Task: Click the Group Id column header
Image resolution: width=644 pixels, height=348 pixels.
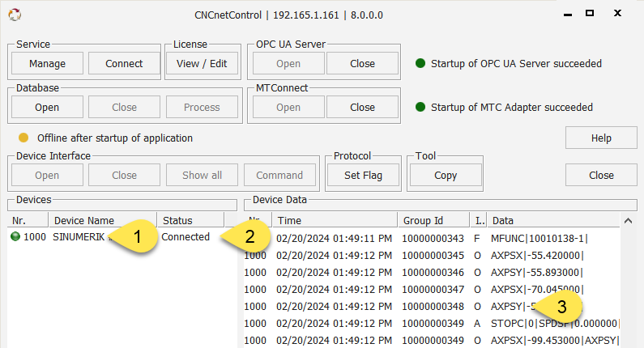Action: pyautogui.click(x=434, y=220)
